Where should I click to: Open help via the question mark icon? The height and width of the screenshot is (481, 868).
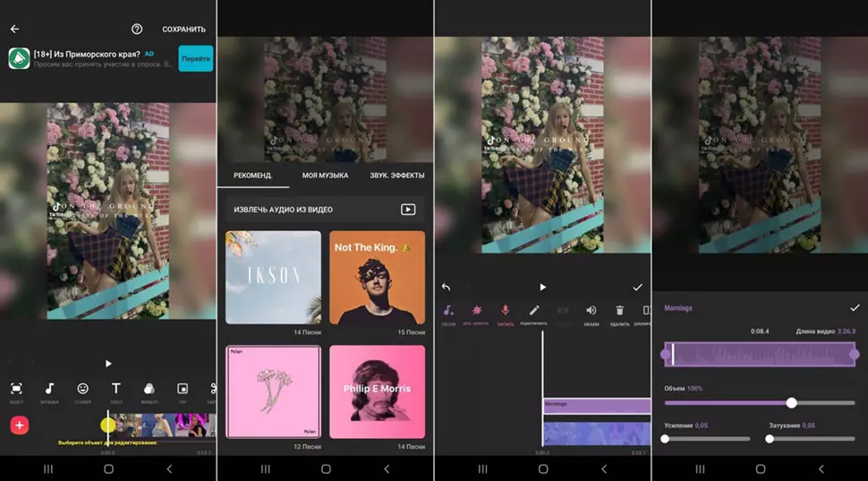[137, 29]
